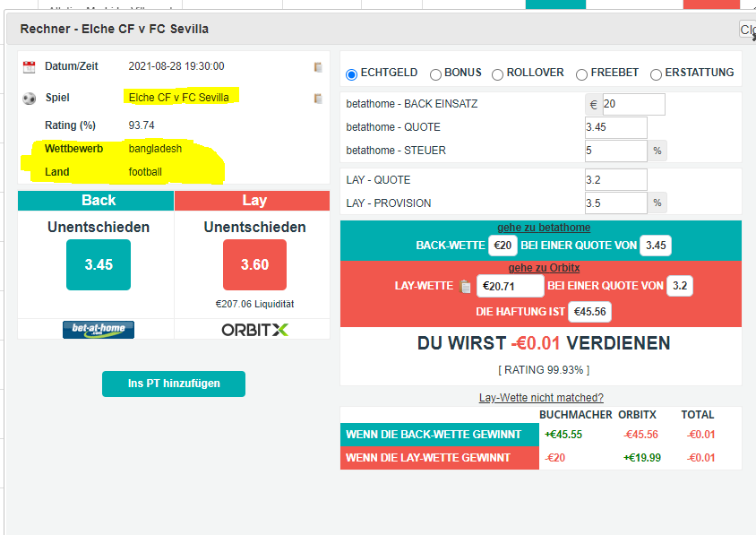
Task: Click the football icon beside Spiel
Action: (29, 99)
